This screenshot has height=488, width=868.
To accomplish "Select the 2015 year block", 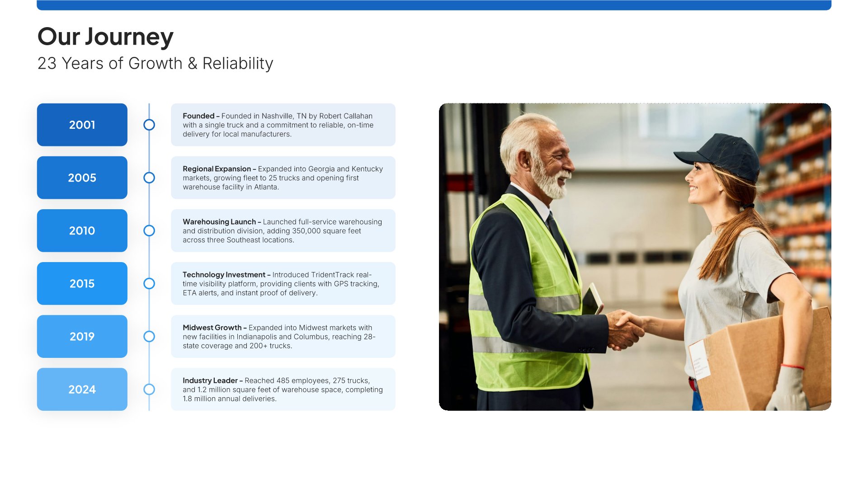I will tap(82, 283).
